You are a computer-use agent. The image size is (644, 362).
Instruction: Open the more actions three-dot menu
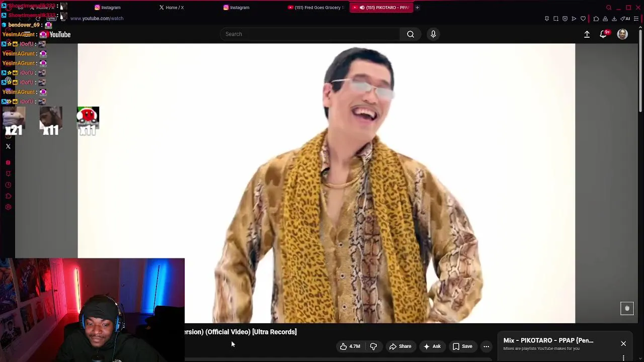486,346
